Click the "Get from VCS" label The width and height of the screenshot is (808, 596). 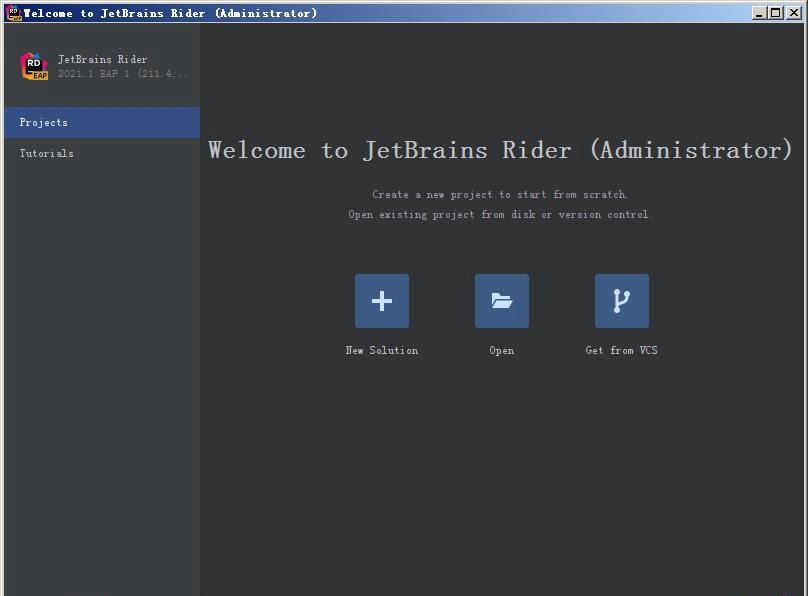(622, 350)
